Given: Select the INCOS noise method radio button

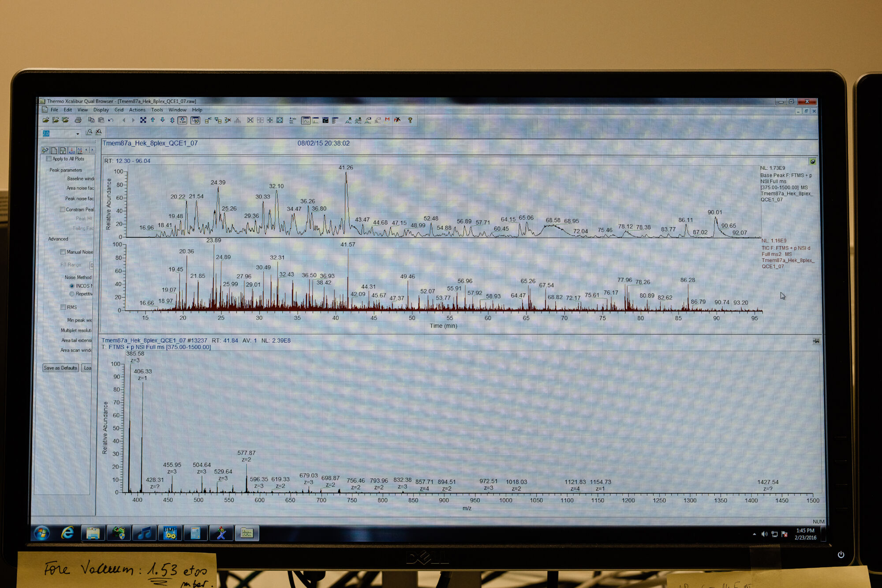Looking at the screenshot, I should [72, 286].
